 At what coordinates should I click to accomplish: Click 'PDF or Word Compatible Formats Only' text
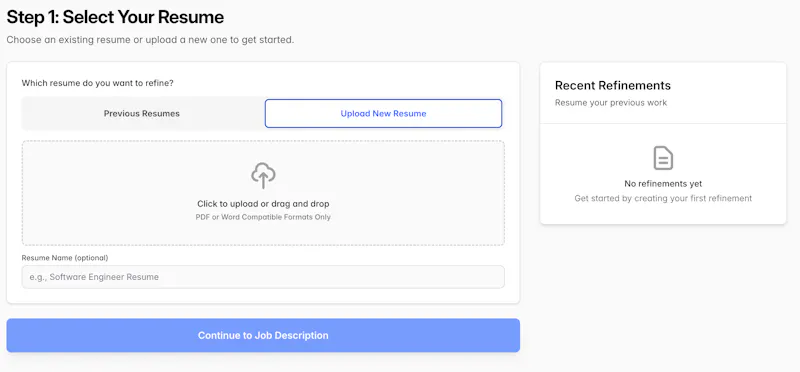coord(263,217)
